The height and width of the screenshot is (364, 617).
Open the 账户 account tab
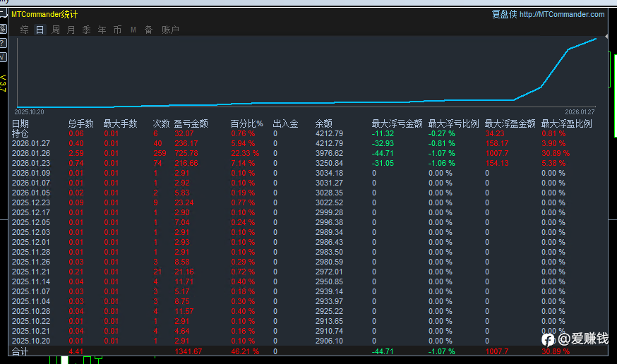170,30
